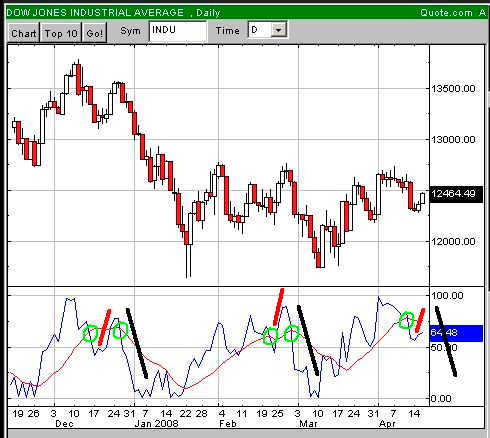Click the thick black line in March
The image size is (490, 438).
point(308,340)
